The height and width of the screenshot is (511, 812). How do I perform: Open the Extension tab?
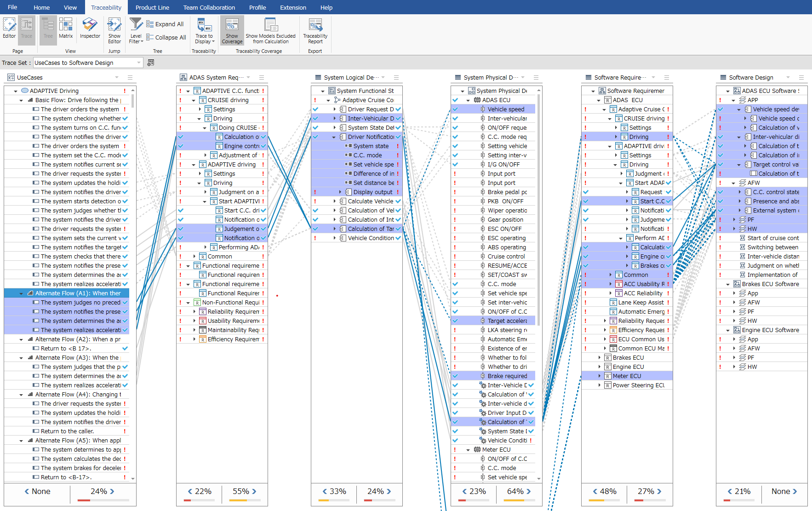(x=293, y=7)
